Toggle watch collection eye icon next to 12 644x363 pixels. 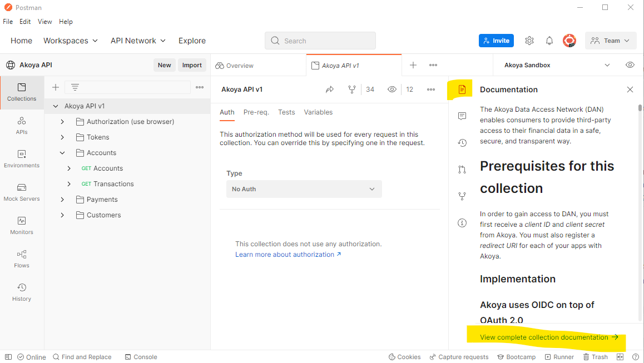click(x=392, y=89)
